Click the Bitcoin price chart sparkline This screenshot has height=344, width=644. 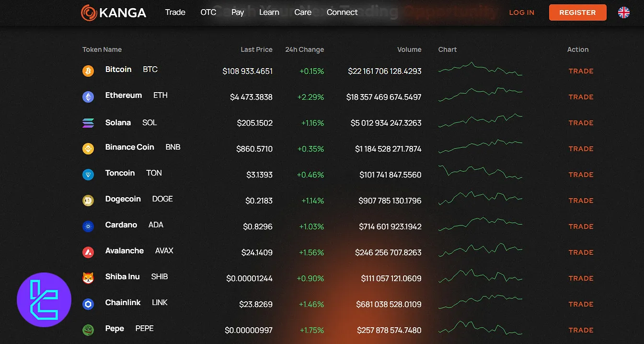point(480,69)
